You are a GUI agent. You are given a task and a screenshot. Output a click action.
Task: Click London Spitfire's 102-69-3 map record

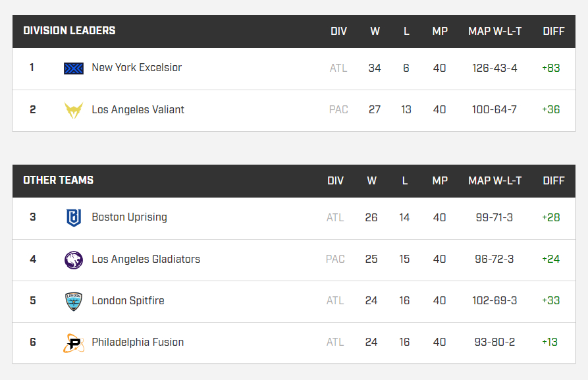point(494,301)
